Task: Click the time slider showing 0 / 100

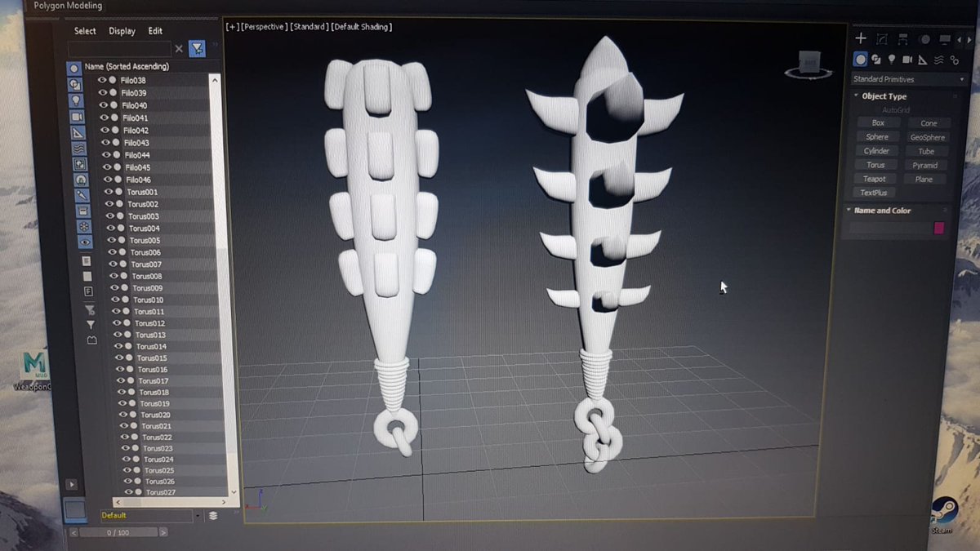Action: click(118, 532)
